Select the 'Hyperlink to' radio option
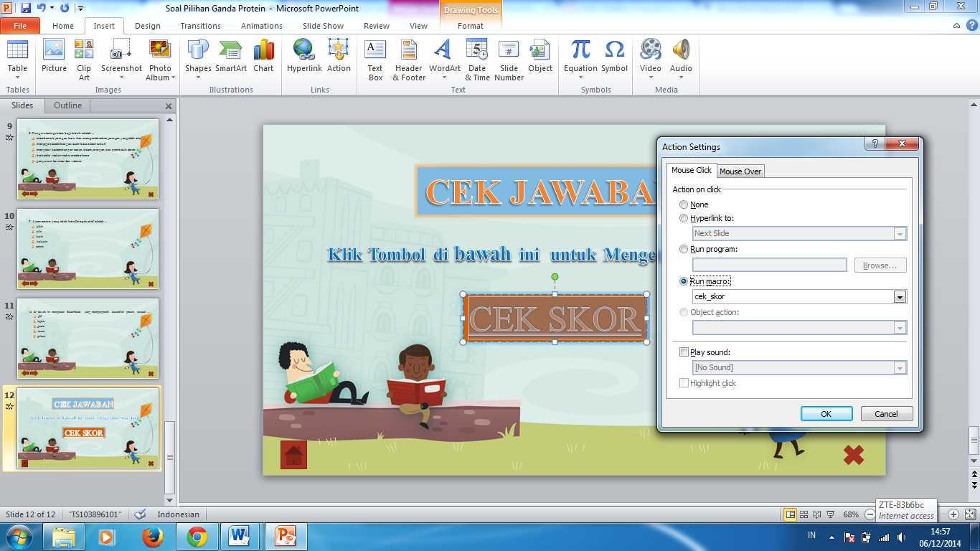The height and width of the screenshot is (551, 980). (684, 218)
